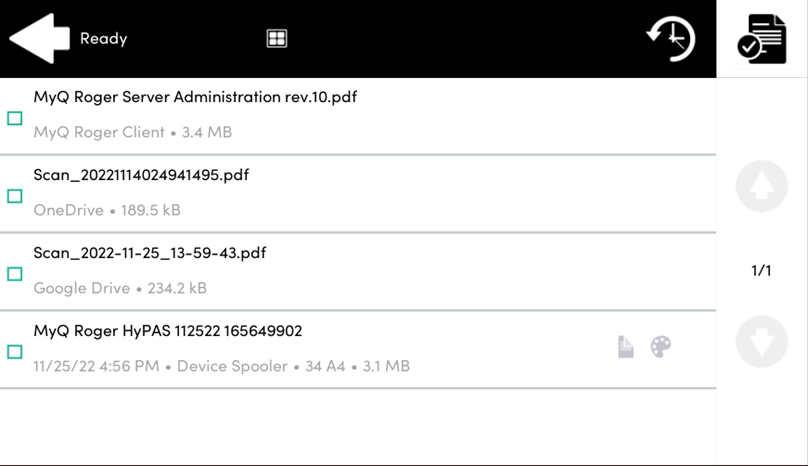Open the Scan_2022-11-25_13-59-43.pdf entry

click(150, 254)
